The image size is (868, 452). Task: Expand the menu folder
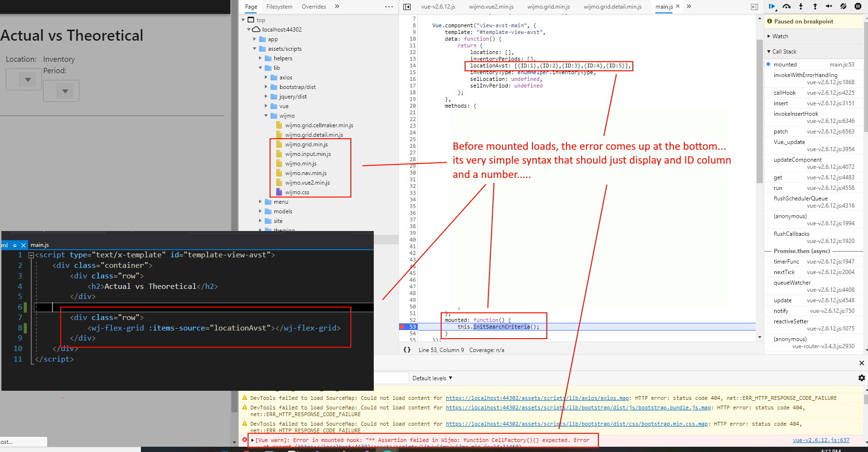coord(260,202)
